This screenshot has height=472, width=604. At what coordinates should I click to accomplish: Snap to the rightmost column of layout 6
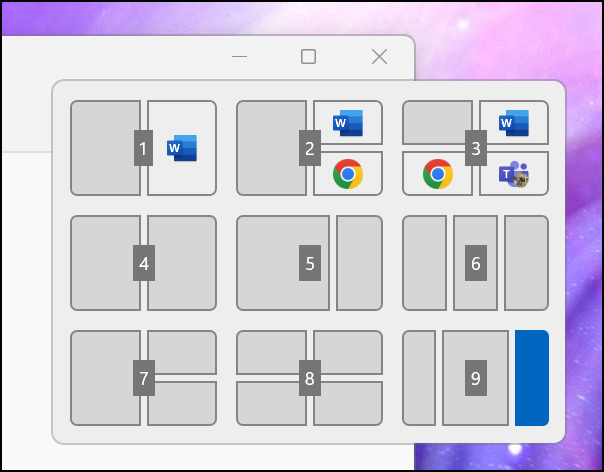(x=526, y=263)
